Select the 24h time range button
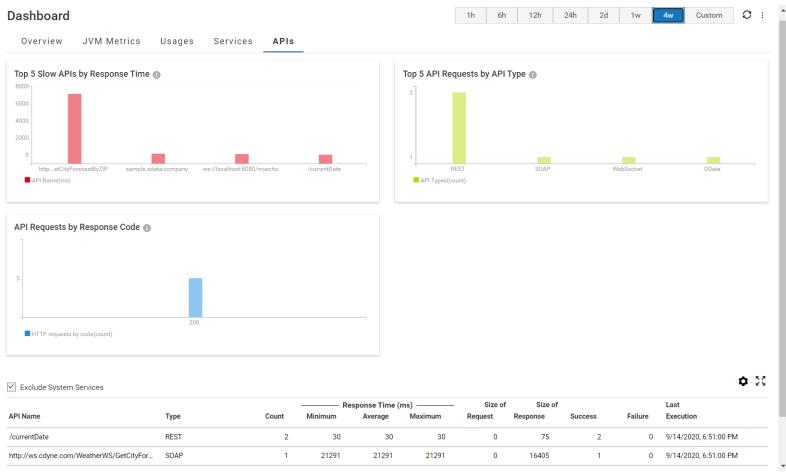 click(x=570, y=15)
